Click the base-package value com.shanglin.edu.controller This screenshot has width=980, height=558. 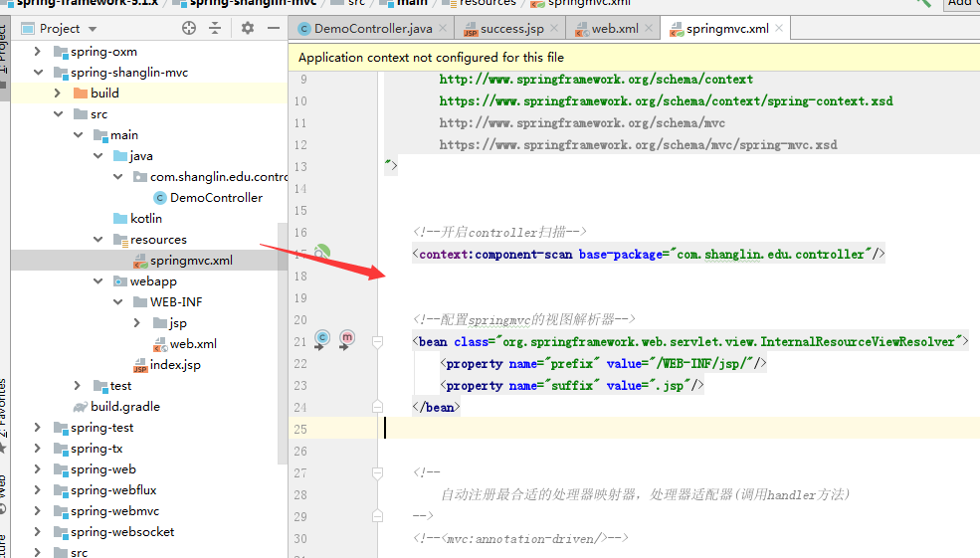(x=771, y=255)
